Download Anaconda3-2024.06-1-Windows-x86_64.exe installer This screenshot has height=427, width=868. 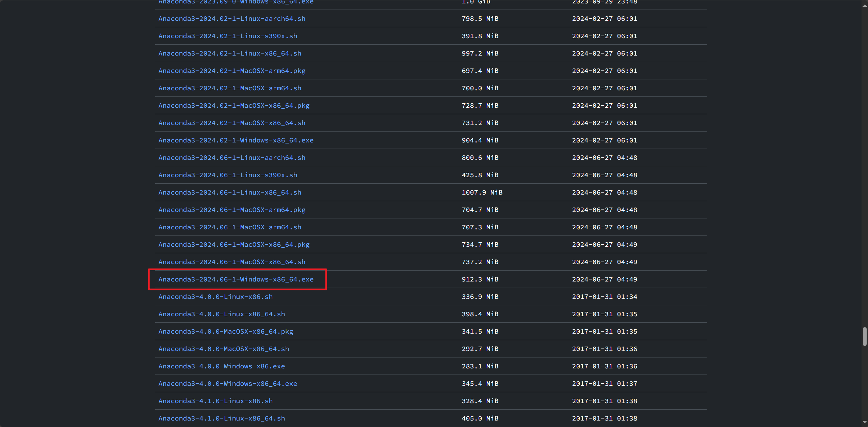(x=236, y=279)
